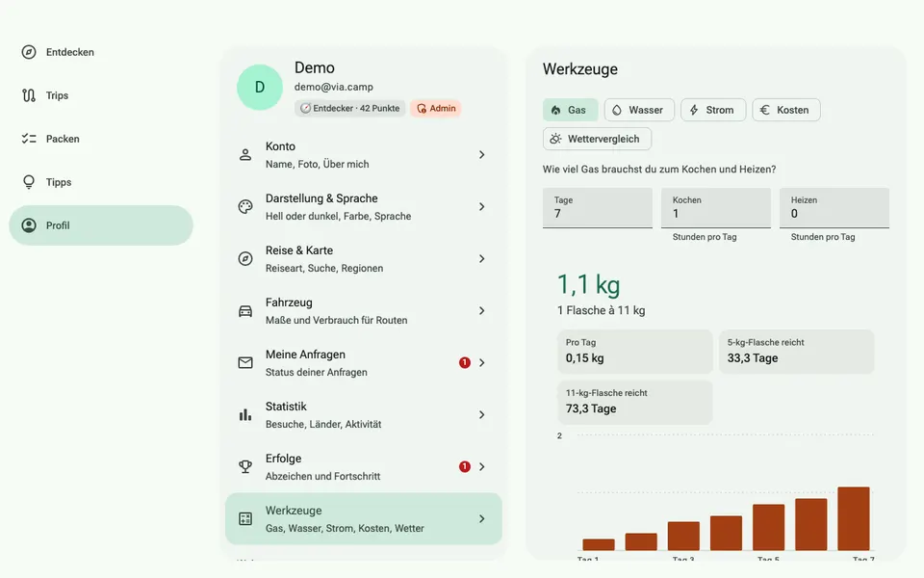Click the Entdecken compass icon in sidebar
This screenshot has height=578, width=924.
29,52
